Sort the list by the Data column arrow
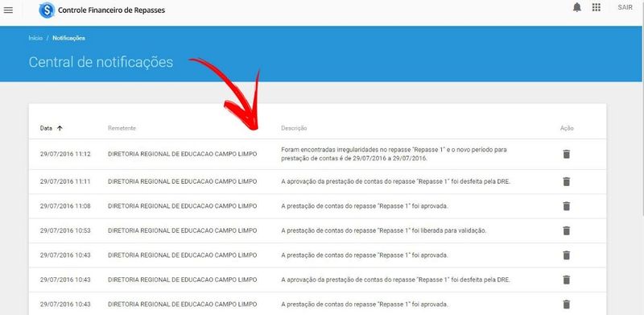The height and width of the screenshot is (315, 644). coord(60,128)
